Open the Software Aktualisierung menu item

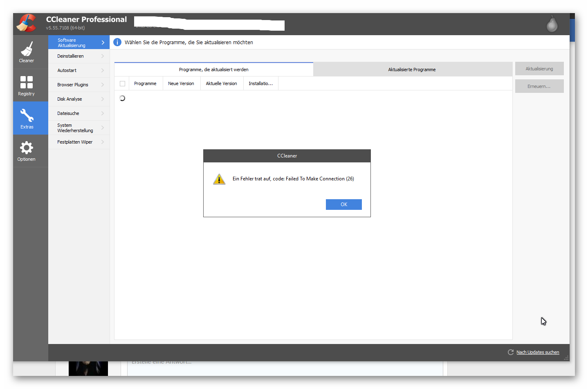[x=79, y=43]
